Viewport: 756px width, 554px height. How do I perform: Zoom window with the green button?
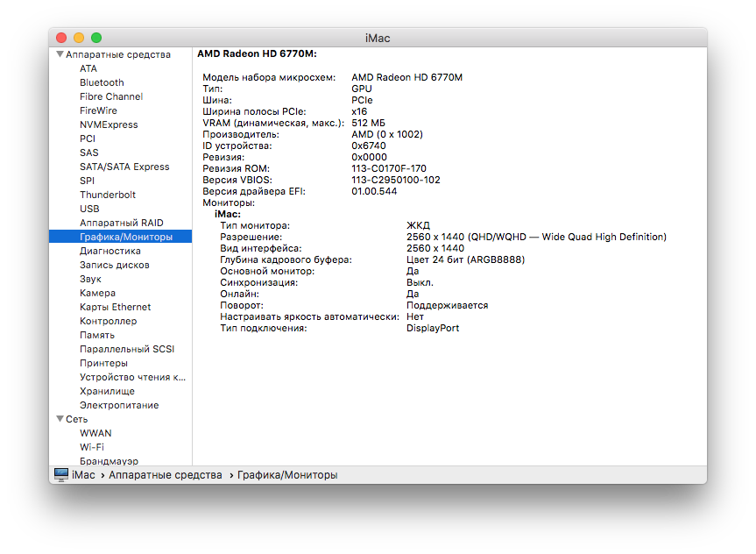tap(96, 38)
